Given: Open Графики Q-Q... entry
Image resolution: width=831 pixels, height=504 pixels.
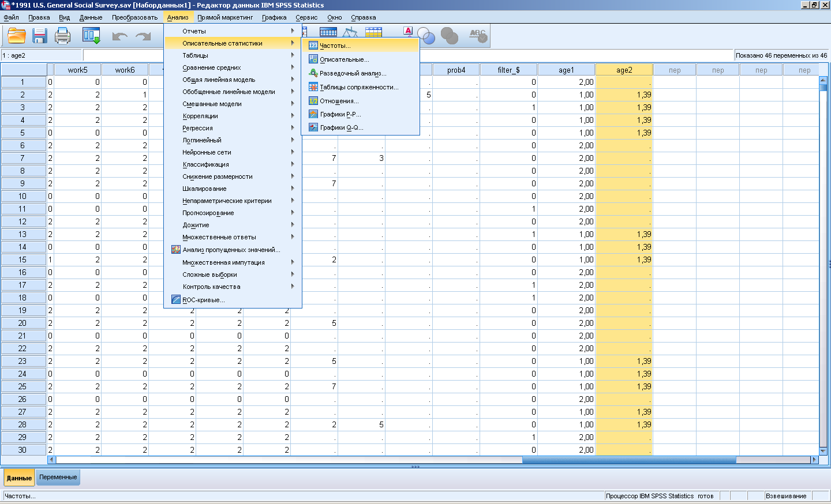Looking at the screenshot, I should click(x=361, y=127).
